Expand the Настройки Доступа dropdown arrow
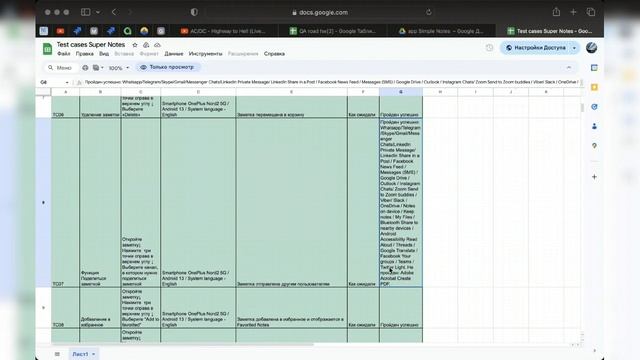This screenshot has width=640, height=360. 574,48
